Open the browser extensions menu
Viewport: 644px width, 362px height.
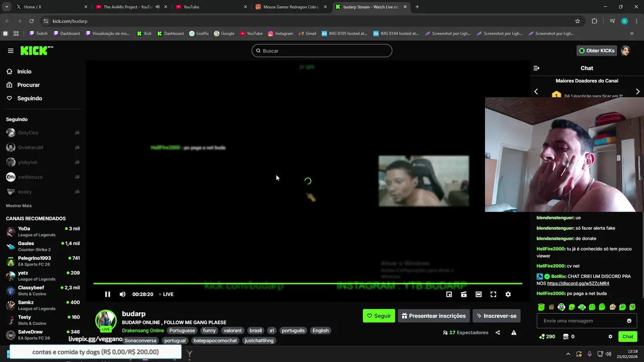coord(594,21)
